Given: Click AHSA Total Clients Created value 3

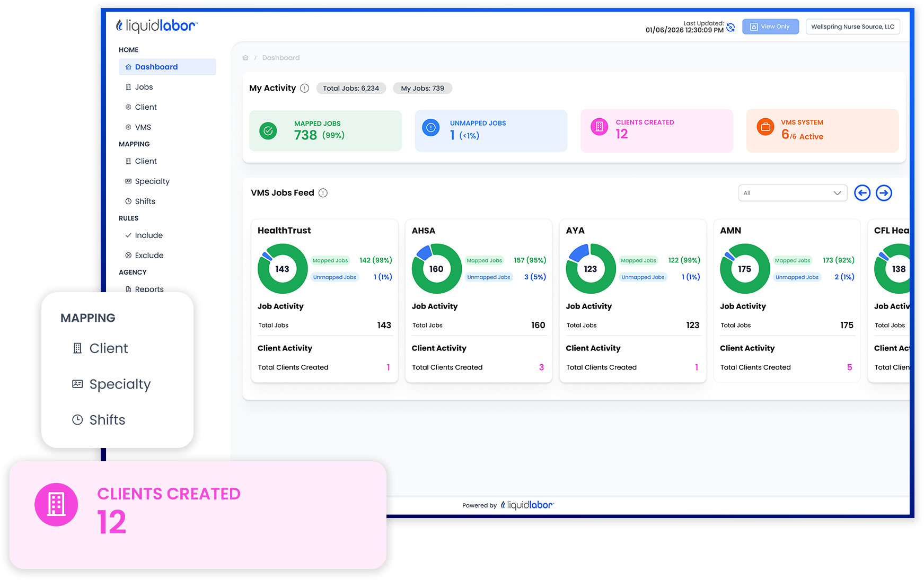Looking at the screenshot, I should coord(541,367).
